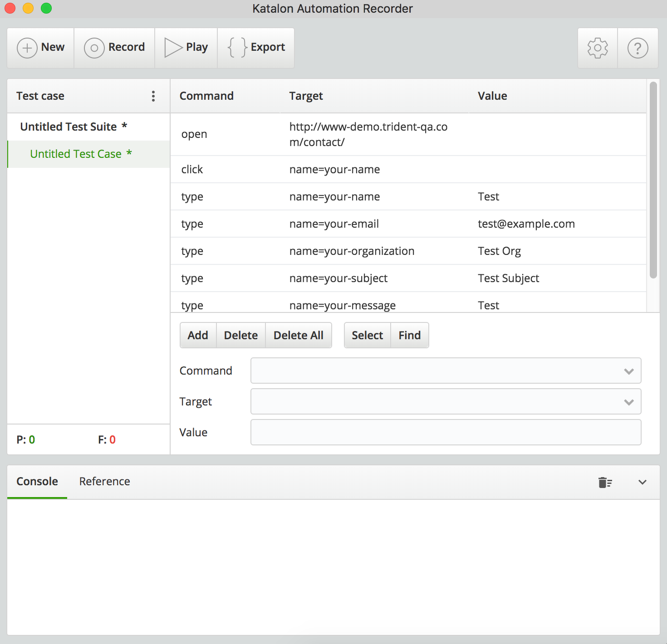Viewport: 667px width, 644px height.
Task: Open settings via the gear icon
Action: (x=598, y=48)
